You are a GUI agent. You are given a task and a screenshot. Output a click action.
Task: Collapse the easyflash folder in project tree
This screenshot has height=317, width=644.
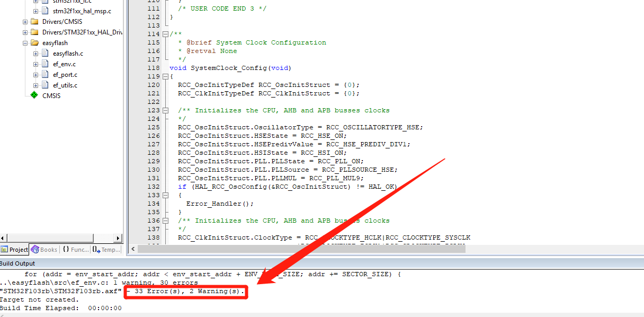(x=25, y=42)
